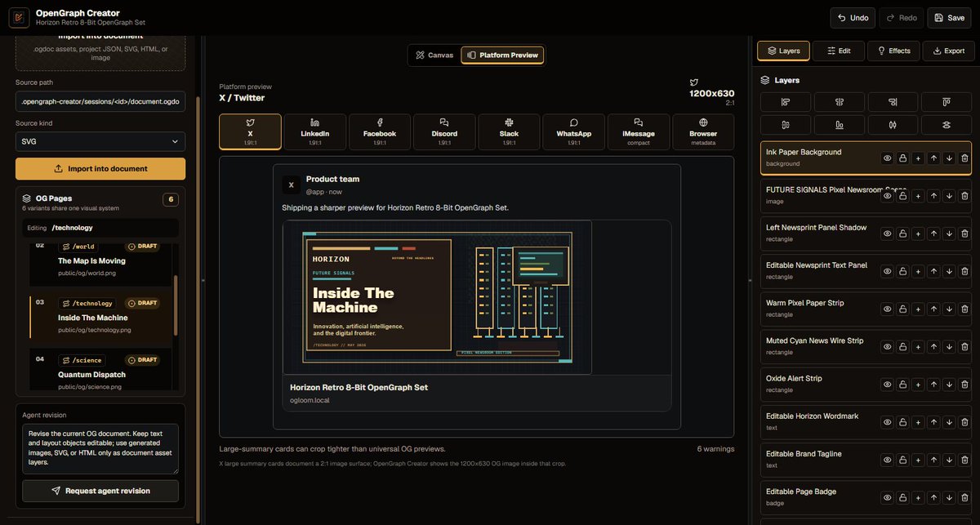Click the OpenGraph Creator app logo
Screen dimensions: 980x525
[x=19, y=17]
